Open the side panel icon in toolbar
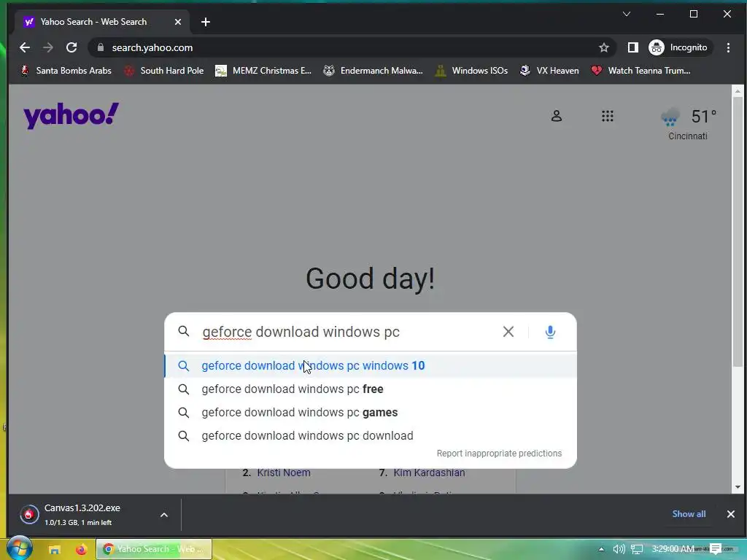The image size is (747, 560). point(632,47)
